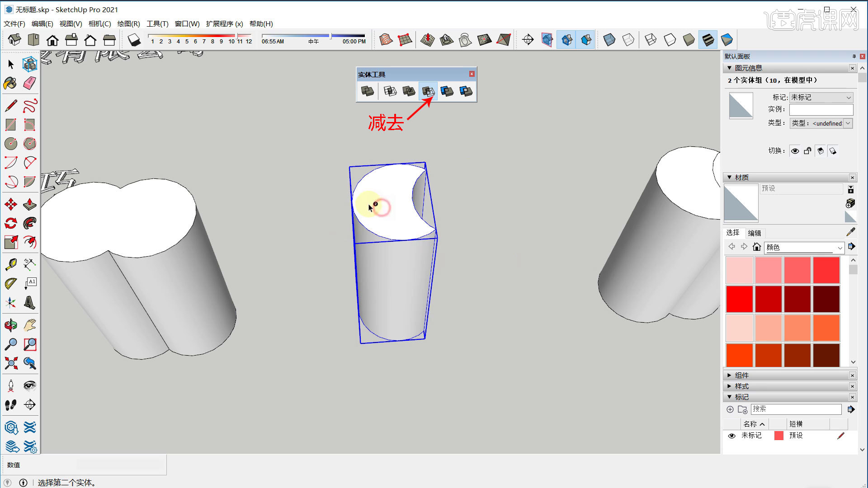
Task: Open the 颜色 material library dropdown
Action: pos(804,247)
